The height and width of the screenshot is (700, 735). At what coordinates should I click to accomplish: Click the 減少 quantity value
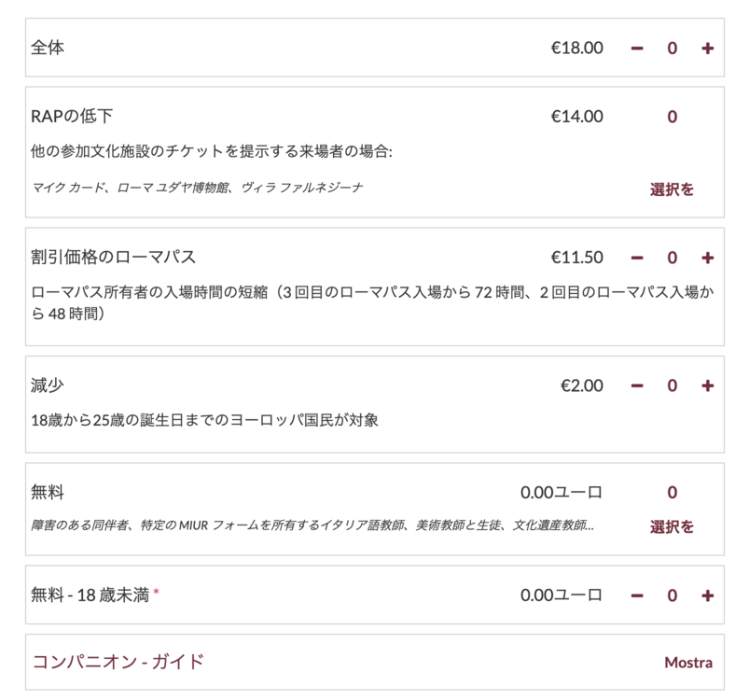[672, 385]
